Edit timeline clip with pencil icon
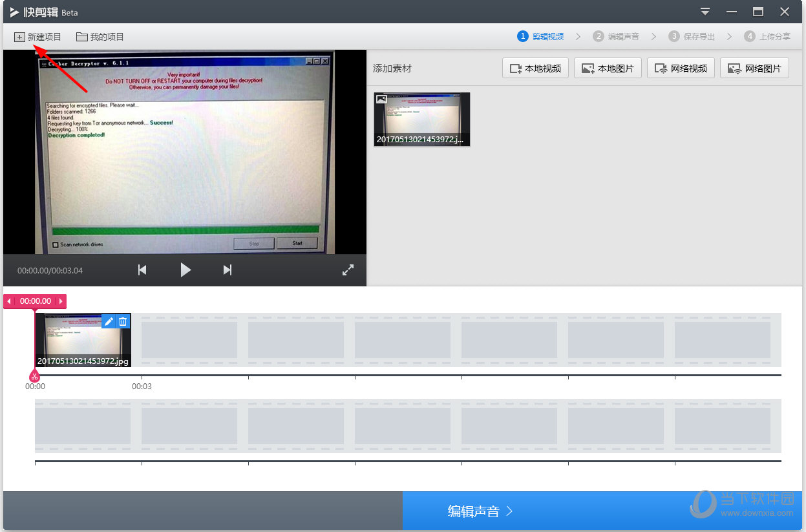Viewport: 806px width, 532px height. pos(109,321)
